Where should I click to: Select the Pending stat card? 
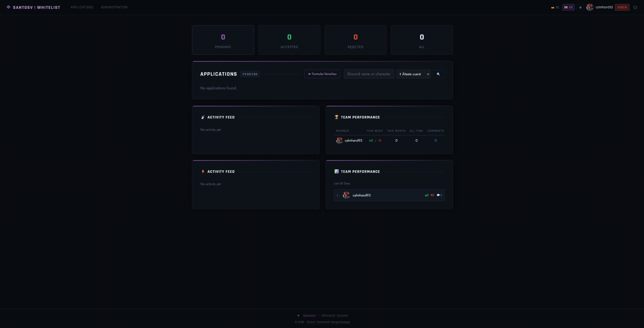pyautogui.click(x=223, y=40)
